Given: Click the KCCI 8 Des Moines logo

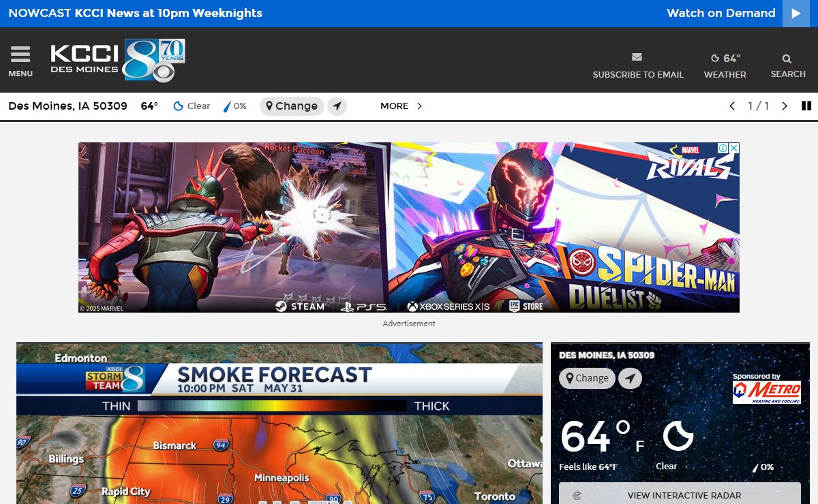Looking at the screenshot, I should coord(117,61).
